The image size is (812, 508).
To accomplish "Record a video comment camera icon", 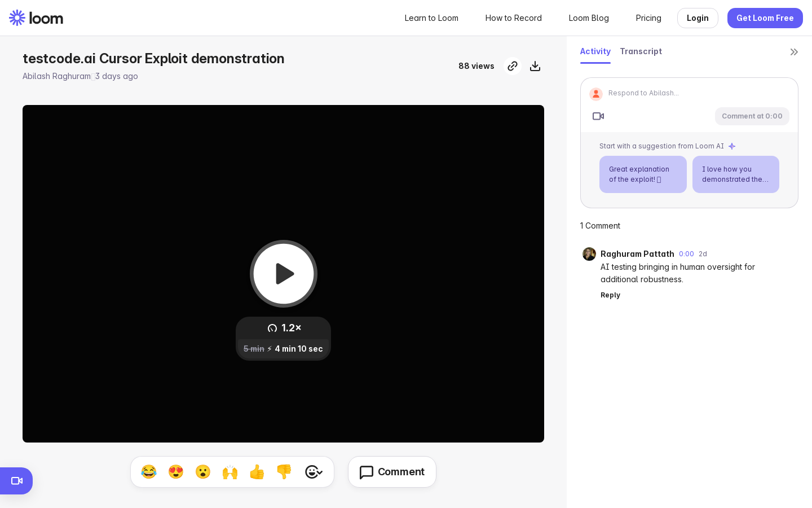I will click(598, 116).
